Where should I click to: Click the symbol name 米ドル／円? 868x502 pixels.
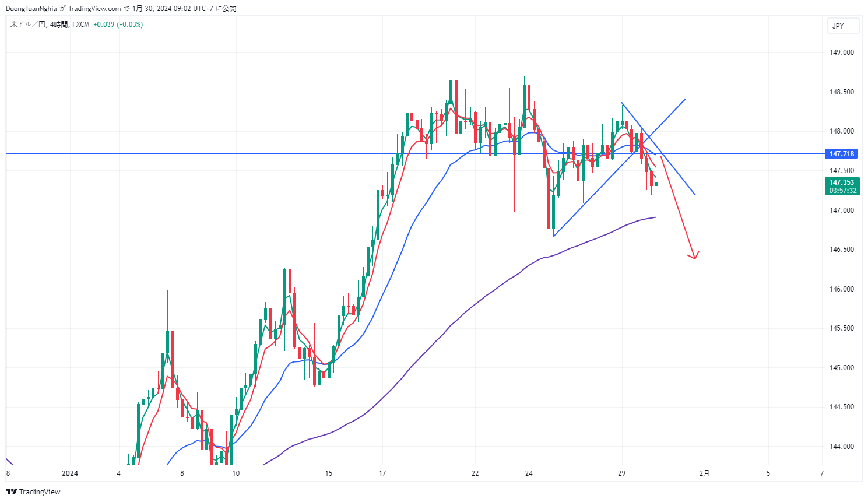[28, 24]
